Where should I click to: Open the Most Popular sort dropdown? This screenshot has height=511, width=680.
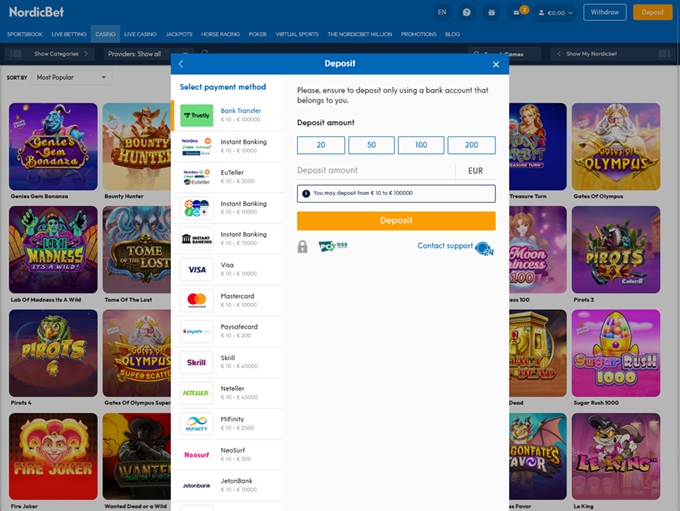pyautogui.click(x=71, y=77)
